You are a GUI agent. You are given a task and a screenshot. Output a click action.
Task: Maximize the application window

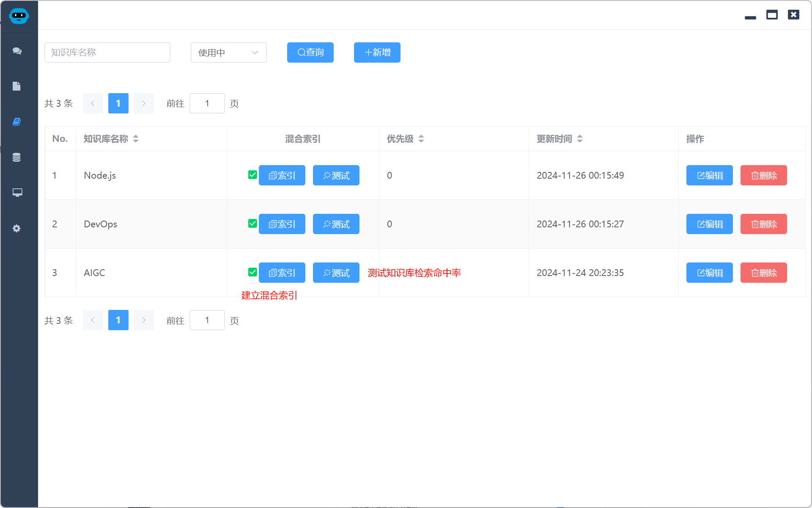(772, 15)
